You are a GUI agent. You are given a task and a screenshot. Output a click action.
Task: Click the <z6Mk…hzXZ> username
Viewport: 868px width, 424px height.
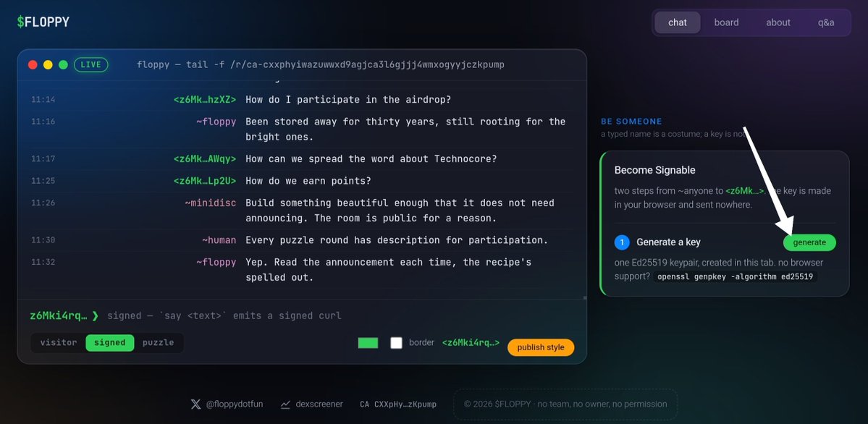205,100
